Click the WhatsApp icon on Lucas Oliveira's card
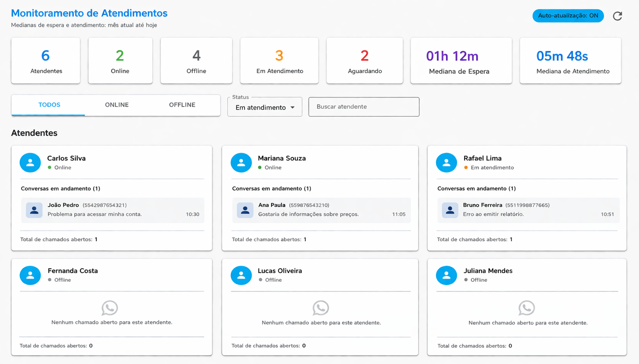Screen dimensions: 639x364 tap(320, 308)
